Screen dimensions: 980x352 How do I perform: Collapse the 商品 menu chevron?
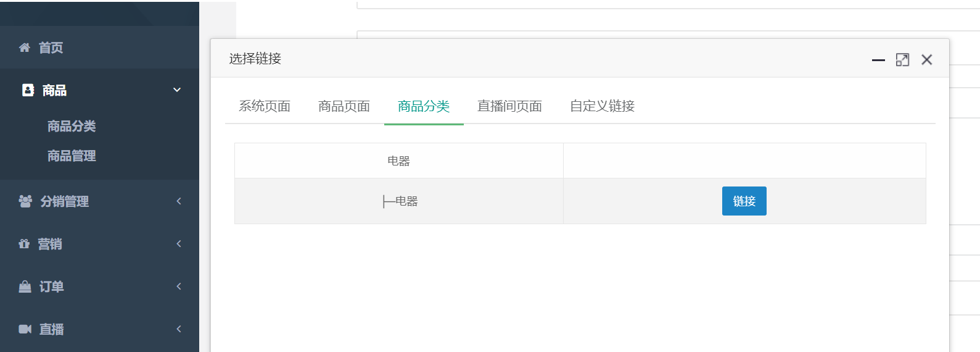tap(177, 90)
